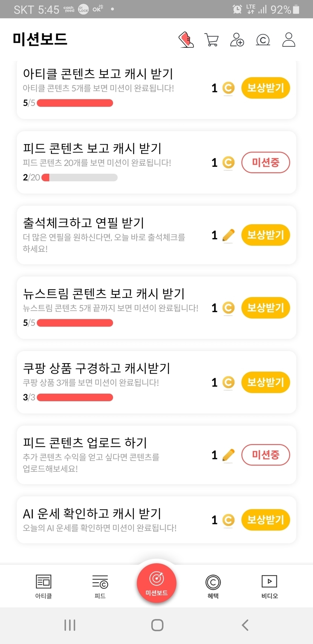Claim reward for 뉴스트림 콘텐츠 mission
Viewport: 313px width, 644px height.
click(x=265, y=308)
